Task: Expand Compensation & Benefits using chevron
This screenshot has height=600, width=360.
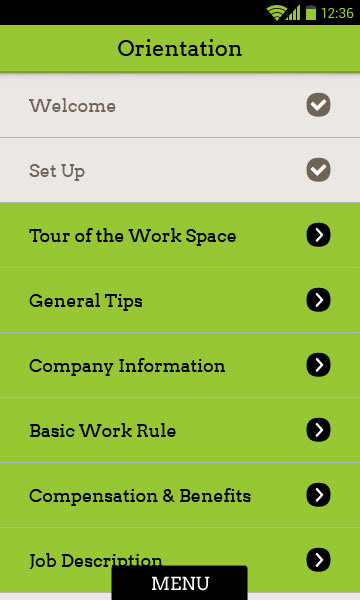Action: pos(318,495)
